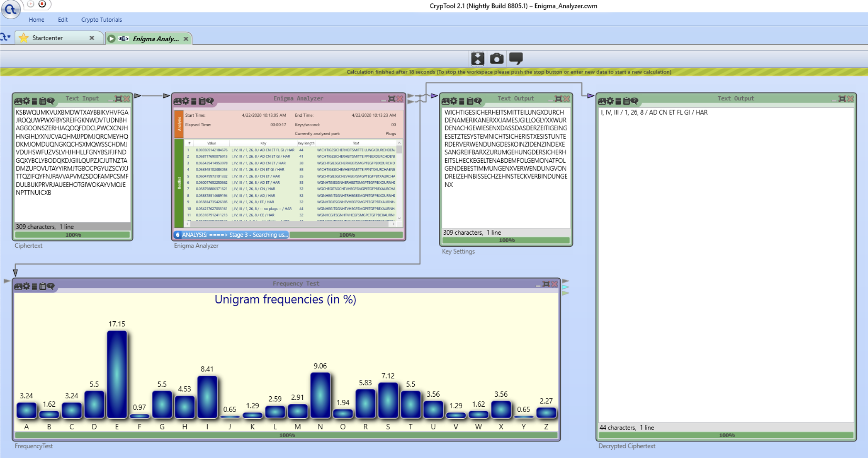Image resolution: width=868 pixels, height=458 pixels.
Task: Click the fit-to-screen workspace toolbar icon
Action: click(477, 59)
